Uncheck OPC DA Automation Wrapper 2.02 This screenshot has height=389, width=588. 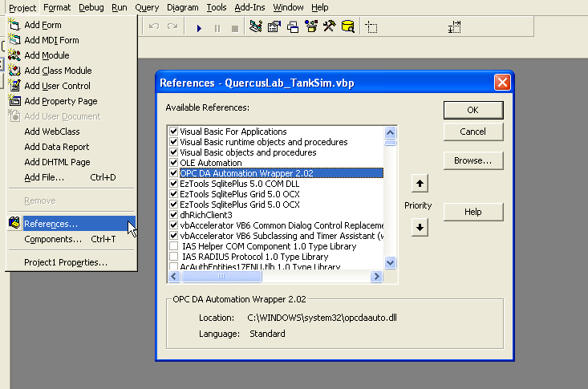[x=173, y=172]
